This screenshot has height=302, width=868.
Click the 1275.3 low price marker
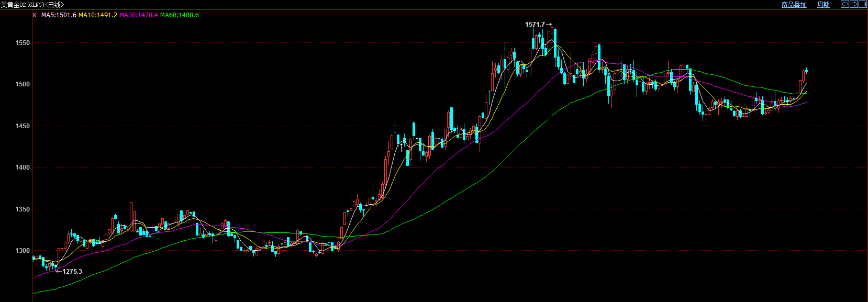72,272
